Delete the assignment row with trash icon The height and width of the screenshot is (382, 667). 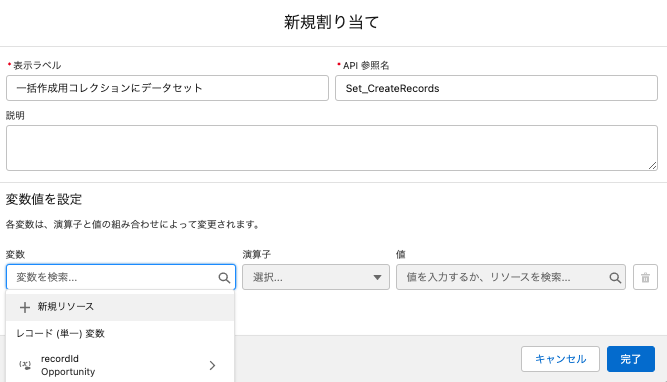click(645, 277)
